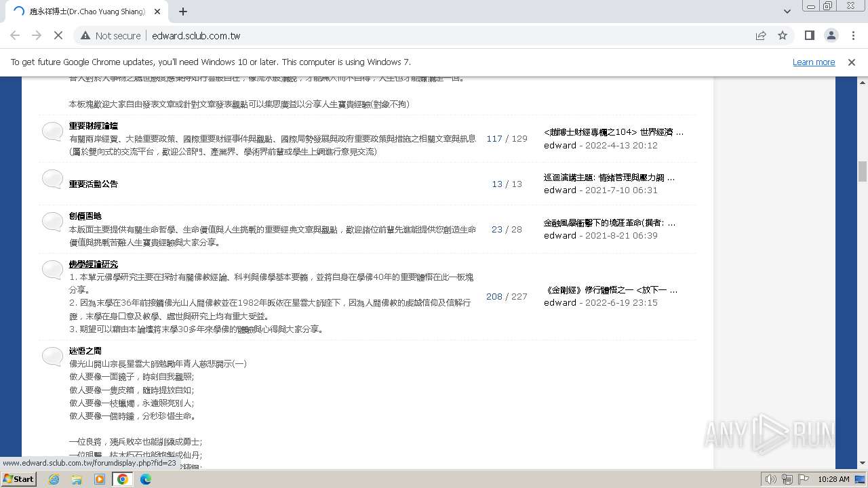Open the tab search dropdown

(787, 12)
